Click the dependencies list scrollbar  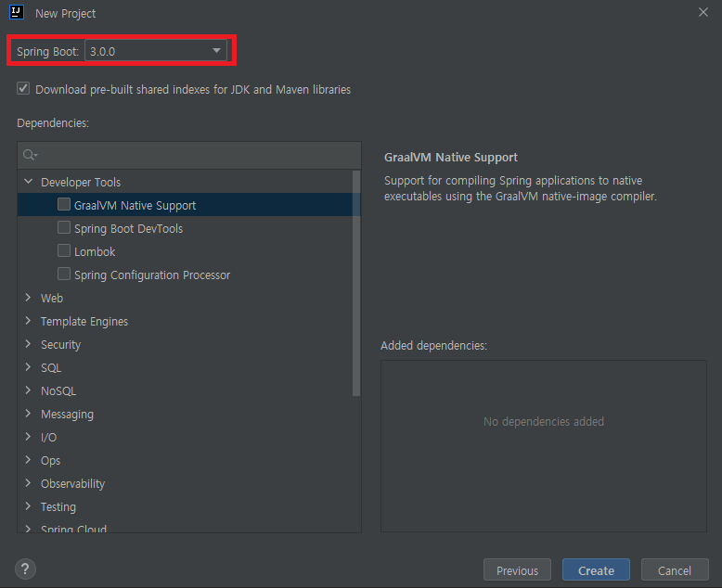pyautogui.click(x=356, y=283)
